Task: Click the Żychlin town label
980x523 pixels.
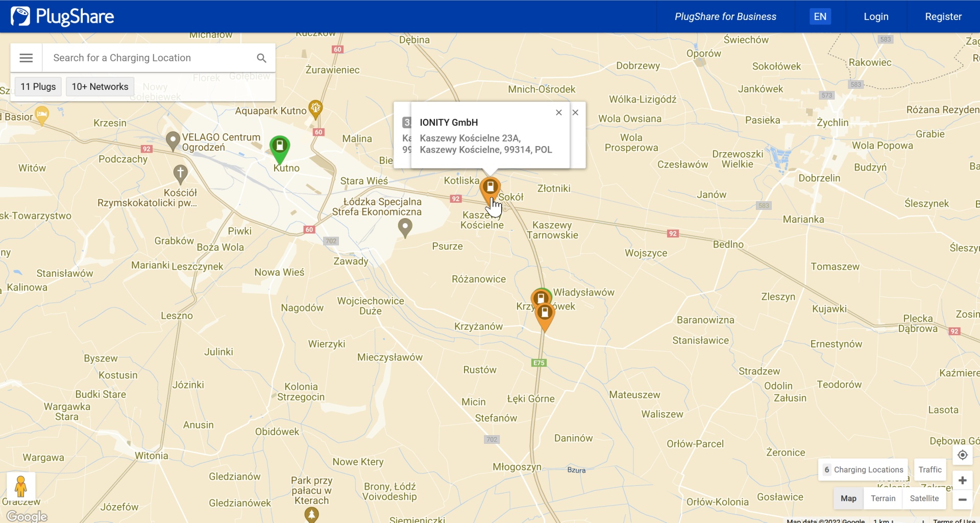Action: pos(832,123)
